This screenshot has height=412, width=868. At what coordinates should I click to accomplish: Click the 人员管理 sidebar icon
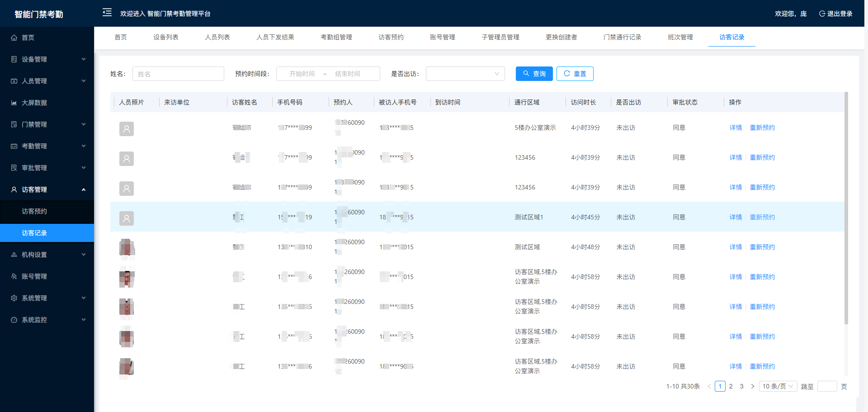click(x=14, y=81)
